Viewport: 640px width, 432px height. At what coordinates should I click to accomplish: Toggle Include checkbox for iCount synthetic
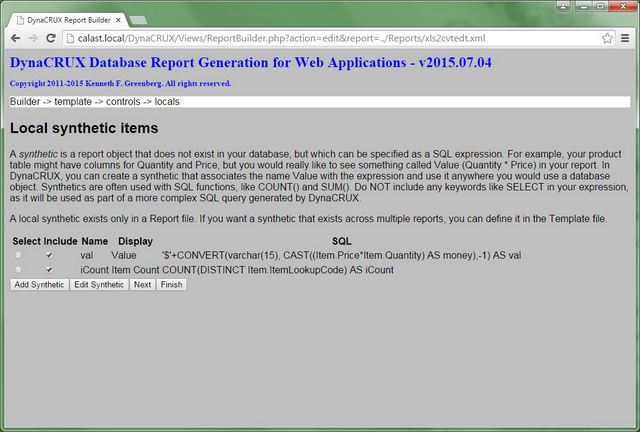point(49,270)
